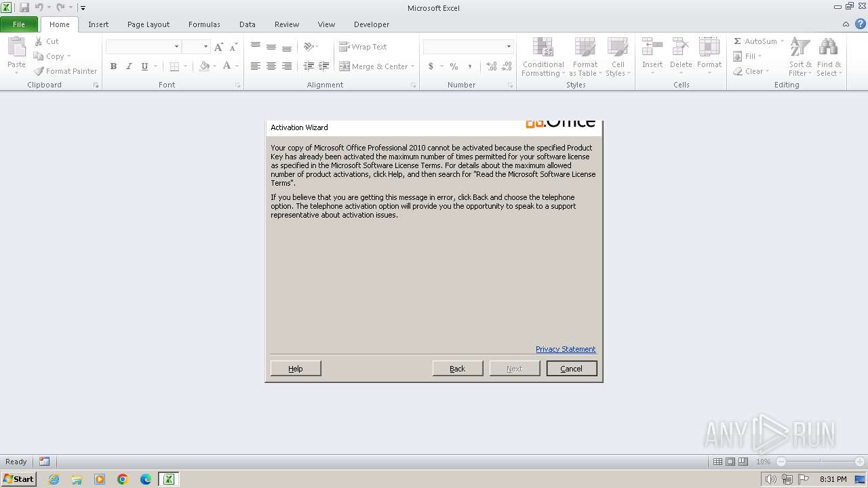The width and height of the screenshot is (868, 488).
Task: Click Decrease Decimal icon
Action: [507, 66]
